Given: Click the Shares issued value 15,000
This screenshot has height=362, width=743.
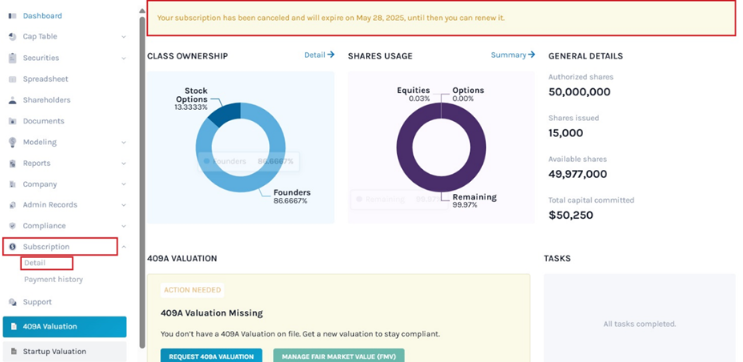Looking at the screenshot, I should pos(566,133).
